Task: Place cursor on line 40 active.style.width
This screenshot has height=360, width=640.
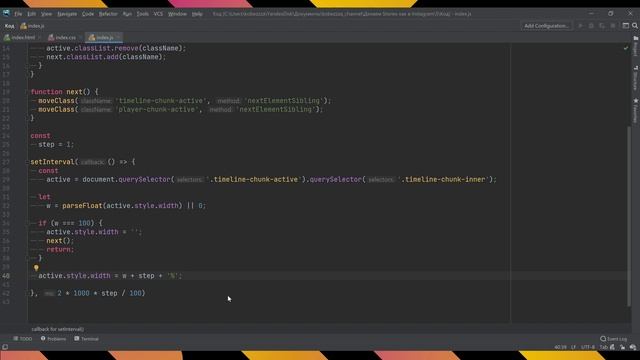Action: click(74, 276)
